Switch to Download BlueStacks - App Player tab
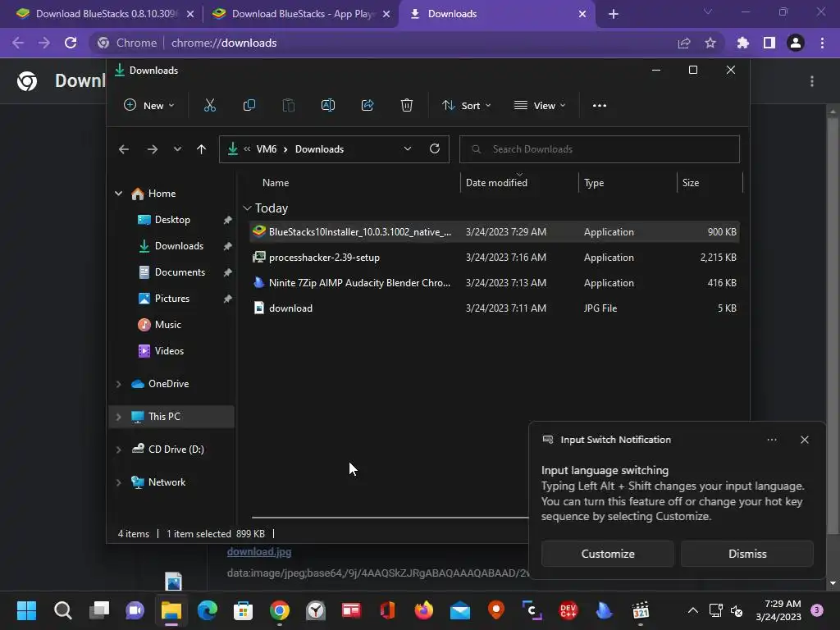 (301, 14)
